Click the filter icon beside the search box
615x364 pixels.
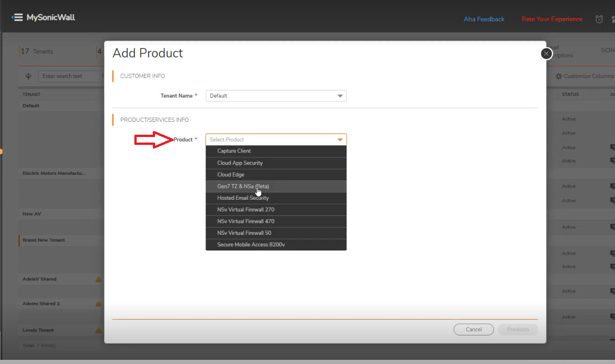[x=28, y=76]
